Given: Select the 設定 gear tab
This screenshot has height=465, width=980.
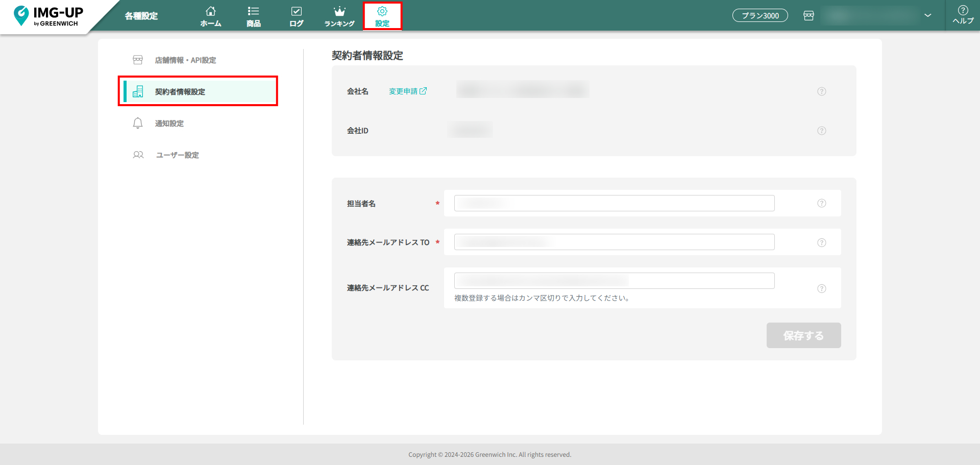Looking at the screenshot, I should [382, 16].
